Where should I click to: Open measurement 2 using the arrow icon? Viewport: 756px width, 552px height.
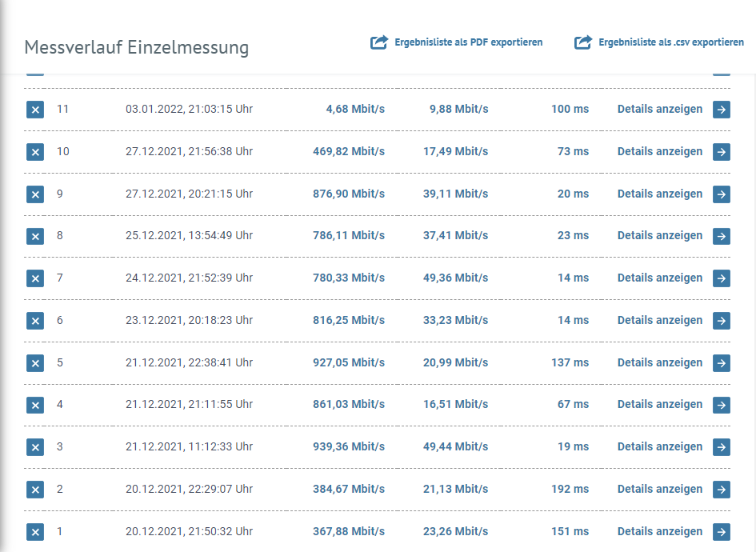tap(722, 490)
